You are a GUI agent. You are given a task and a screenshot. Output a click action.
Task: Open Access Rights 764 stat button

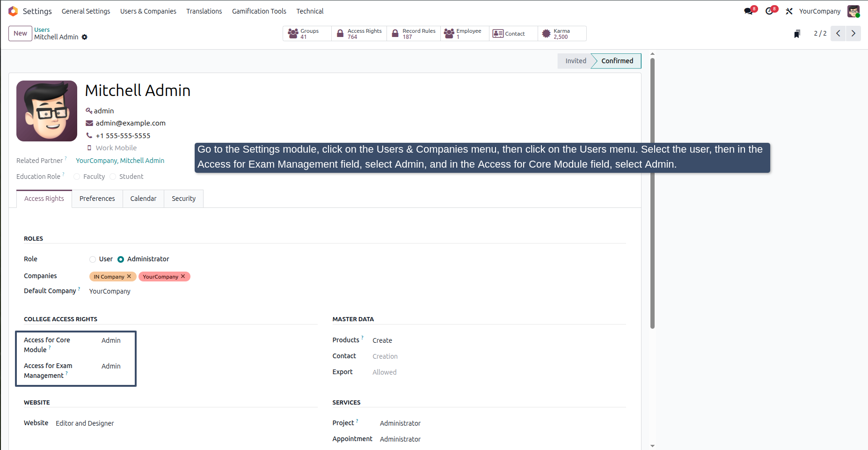[x=359, y=34]
